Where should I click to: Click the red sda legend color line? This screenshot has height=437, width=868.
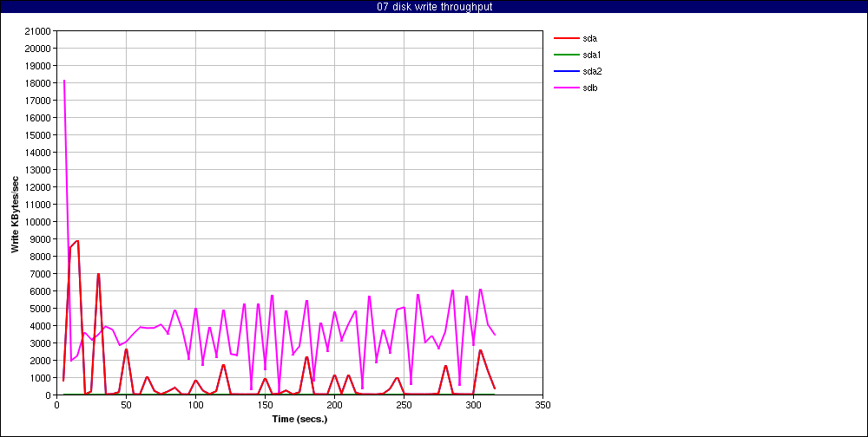(566, 38)
